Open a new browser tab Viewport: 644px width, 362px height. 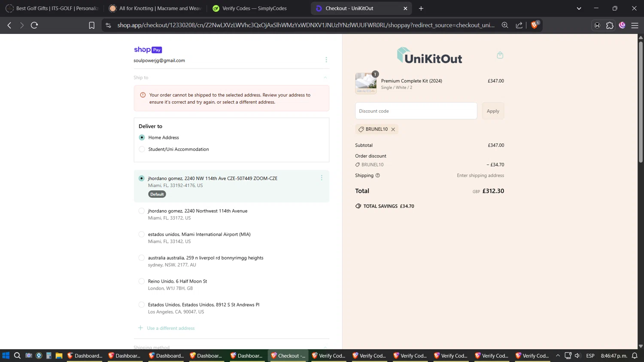421,8
